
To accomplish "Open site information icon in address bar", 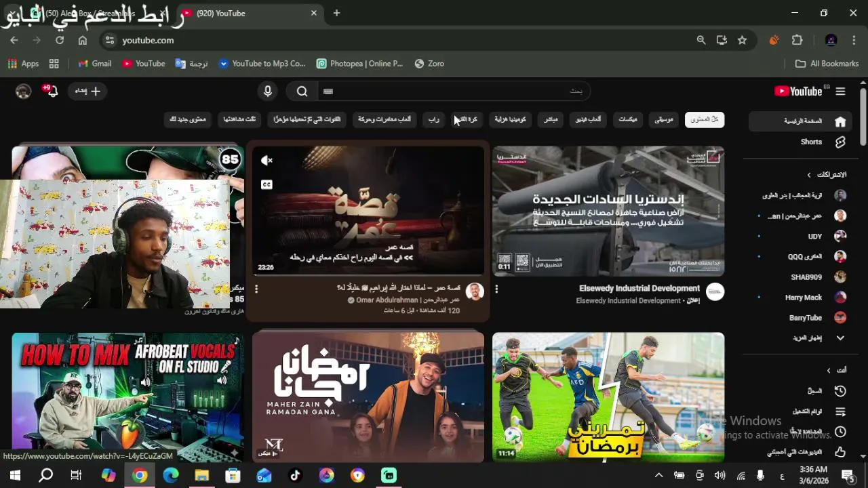I will coord(110,40).
